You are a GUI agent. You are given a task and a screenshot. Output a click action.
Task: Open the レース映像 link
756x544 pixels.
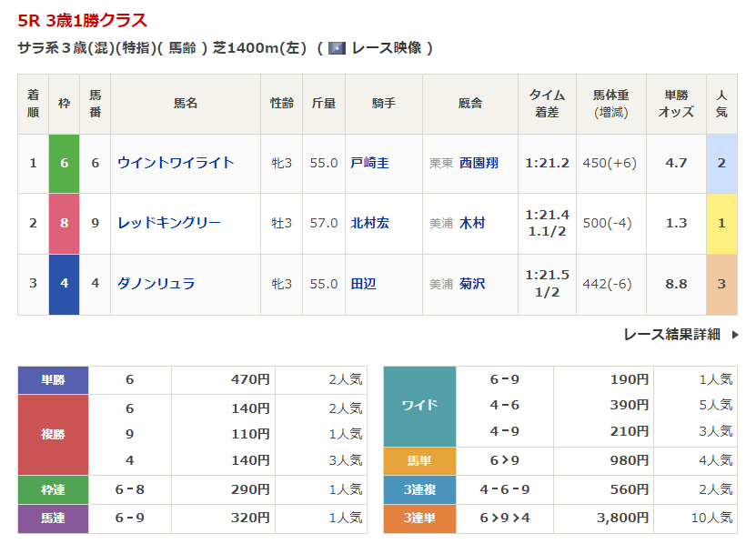(386, 48)
